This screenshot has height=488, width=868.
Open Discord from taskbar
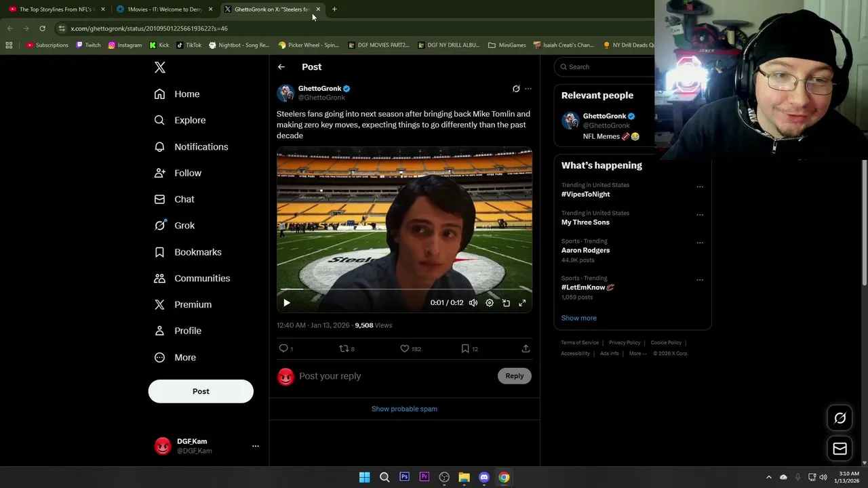point(484,477)
